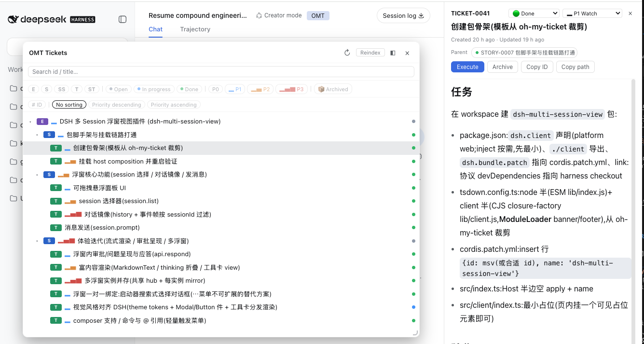
Task: Close the OMT Tickets dialog
Action: tap(407, 53)
